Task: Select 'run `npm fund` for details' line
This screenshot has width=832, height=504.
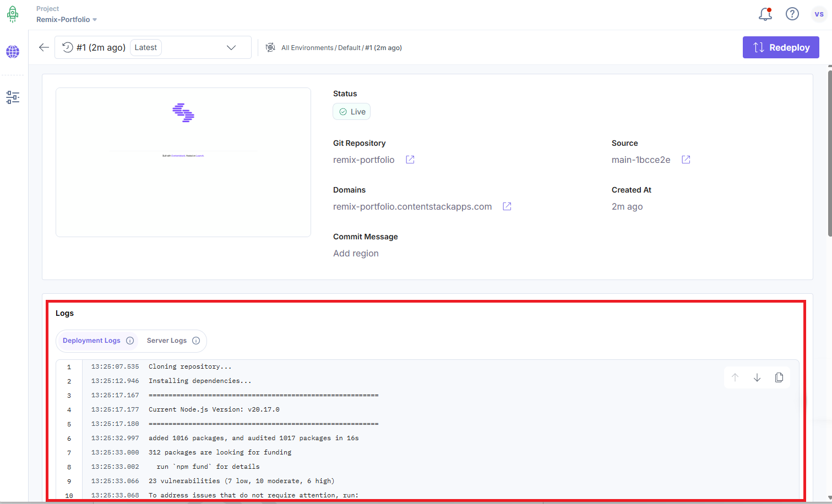Action: [x=208, y=467]
